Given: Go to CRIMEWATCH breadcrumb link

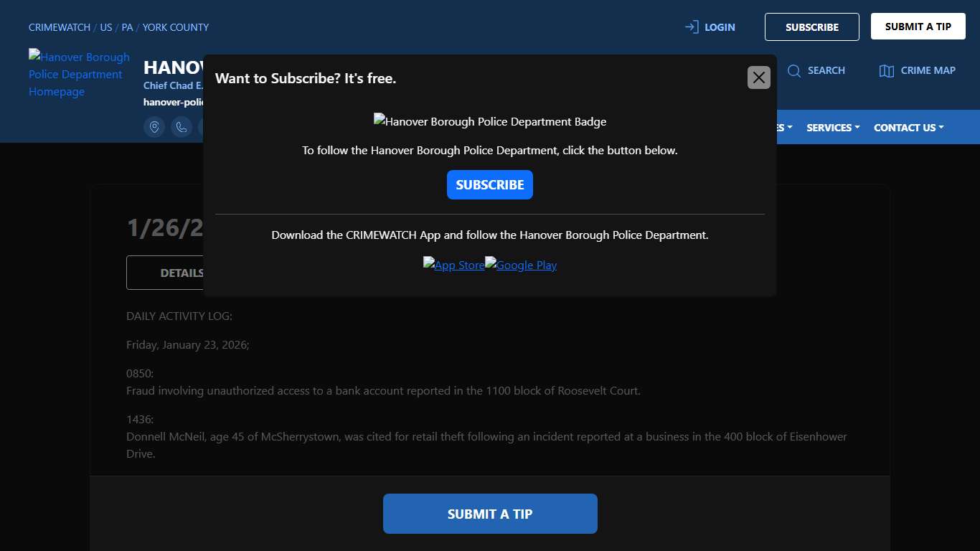Looking at the screenshot, I should 59,27.
